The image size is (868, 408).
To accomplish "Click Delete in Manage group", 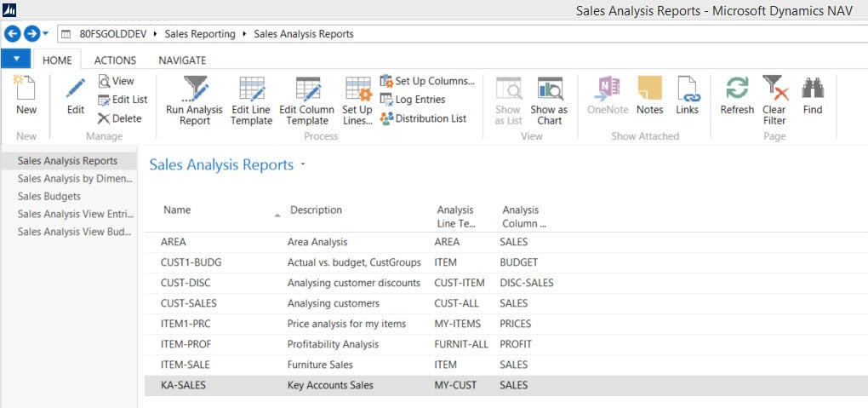I will [120, 118].
